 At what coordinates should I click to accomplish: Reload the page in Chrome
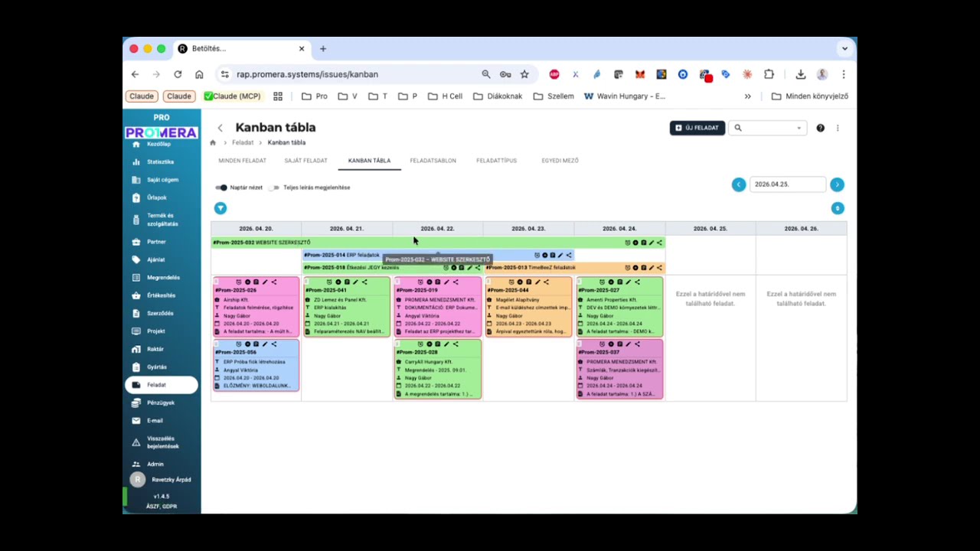[x=178, y=74]
